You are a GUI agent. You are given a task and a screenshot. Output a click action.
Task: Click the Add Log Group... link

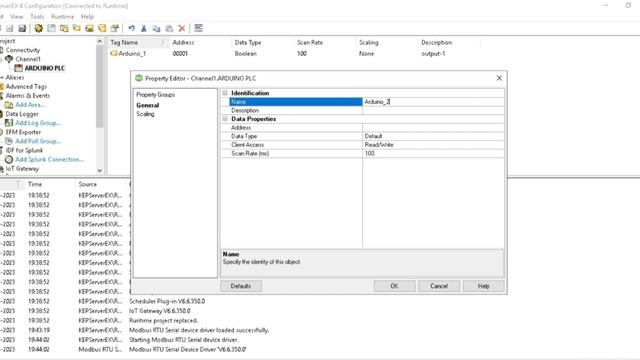pos(38,123)
